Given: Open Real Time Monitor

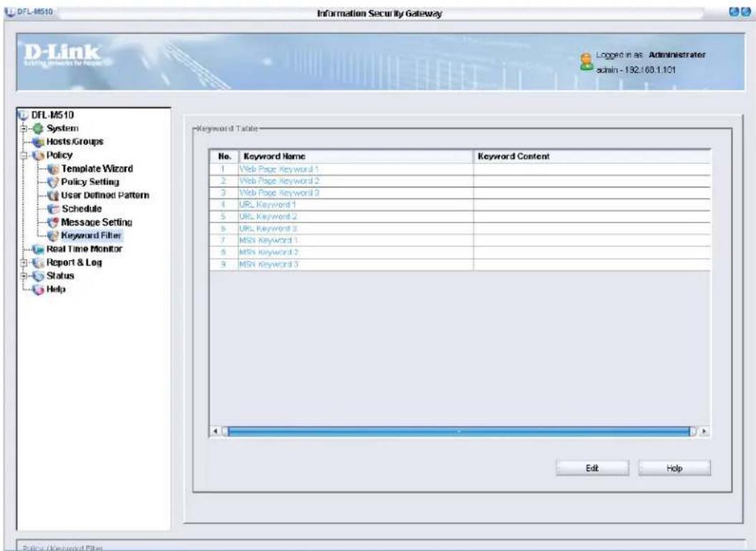Looking at the screenshot, I should coord(84,249).
